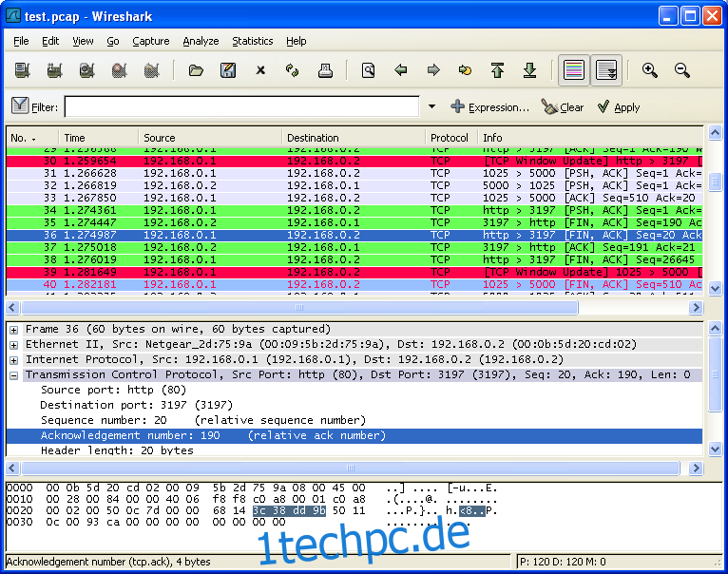Image resolution: width=728 pixels, height=574 pixels.
Task: Click the Protocol column header
Action: [x=451, y=138]
